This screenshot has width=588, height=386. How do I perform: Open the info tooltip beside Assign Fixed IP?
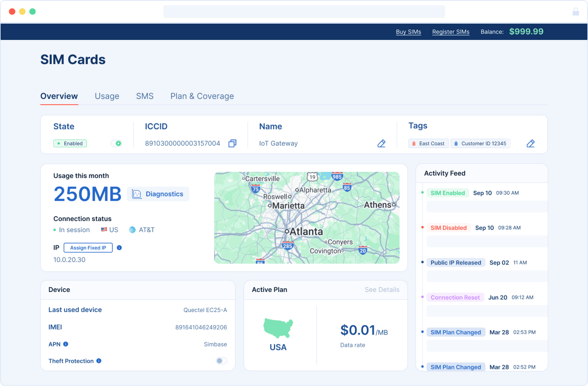click(x=119, y=248)
